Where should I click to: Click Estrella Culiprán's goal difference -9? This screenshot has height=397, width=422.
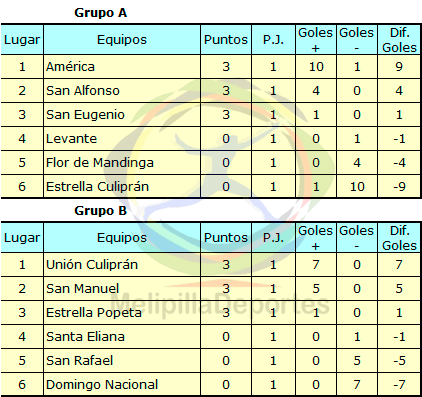[x=399, y=187]
